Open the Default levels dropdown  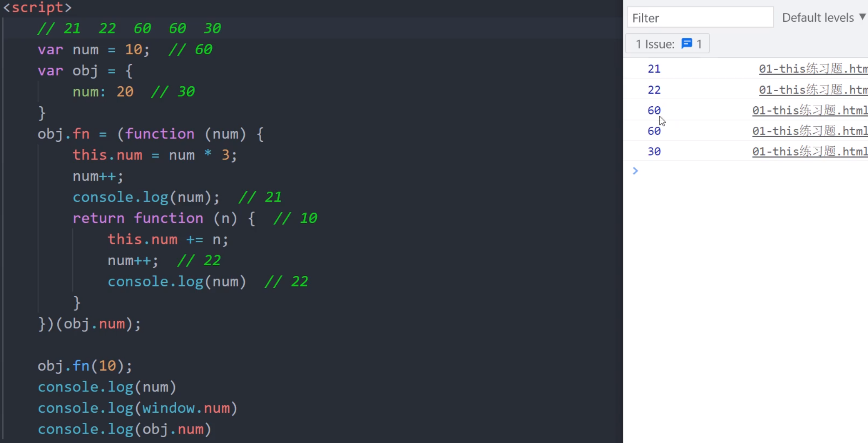pyautogui.click(x=818, y=18)
